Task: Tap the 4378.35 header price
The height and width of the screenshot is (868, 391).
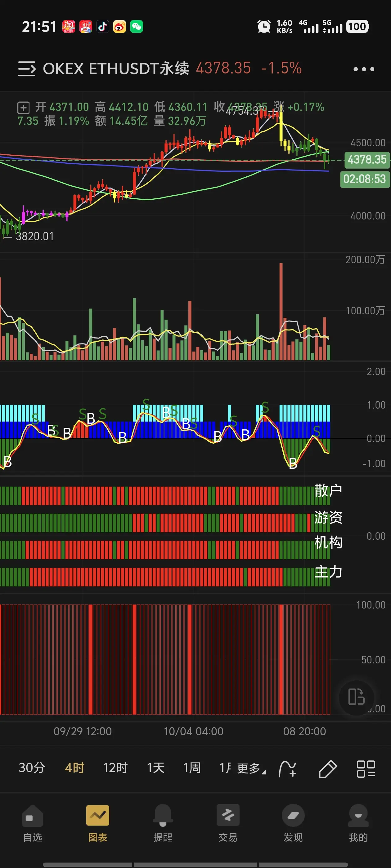Action: click(223, 68)
